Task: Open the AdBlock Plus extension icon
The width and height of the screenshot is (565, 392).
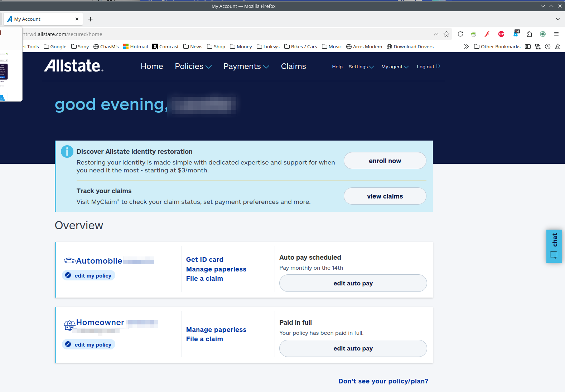Action: coord(501,34)
